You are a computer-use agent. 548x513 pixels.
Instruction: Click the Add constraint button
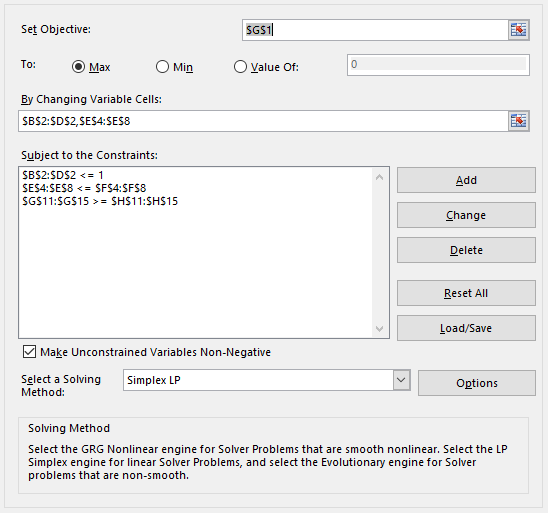(x=466, y=180)
